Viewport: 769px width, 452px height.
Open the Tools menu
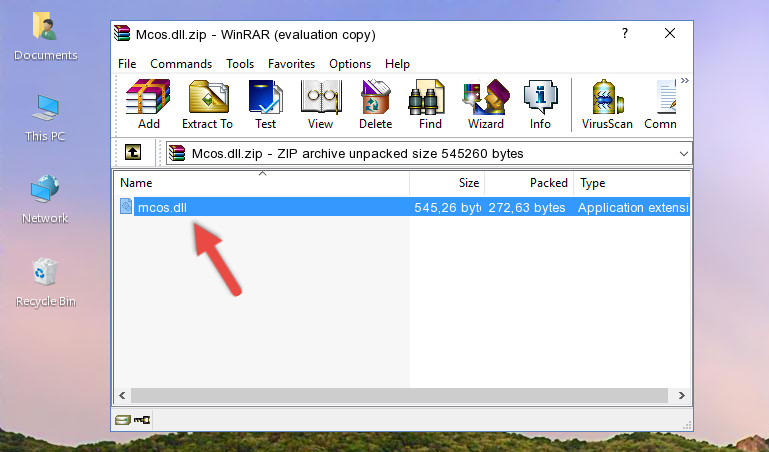tap(240, 64)
